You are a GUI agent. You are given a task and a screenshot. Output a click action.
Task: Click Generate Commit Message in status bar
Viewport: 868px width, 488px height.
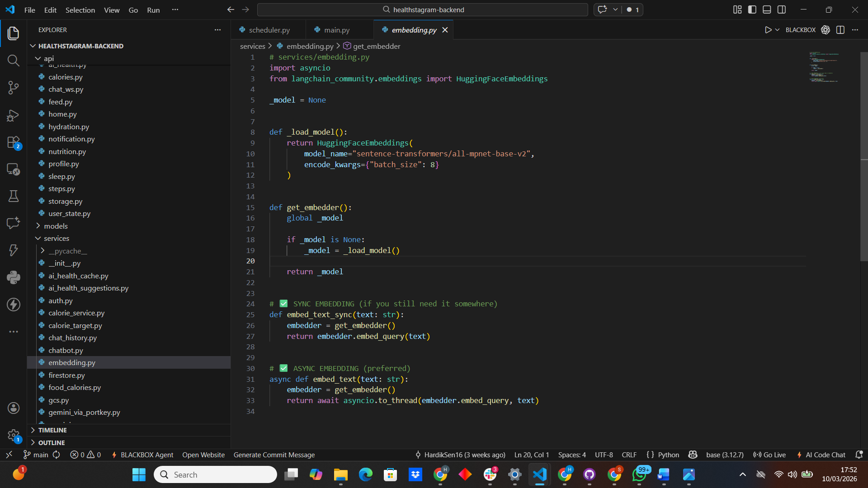(274, 455)
